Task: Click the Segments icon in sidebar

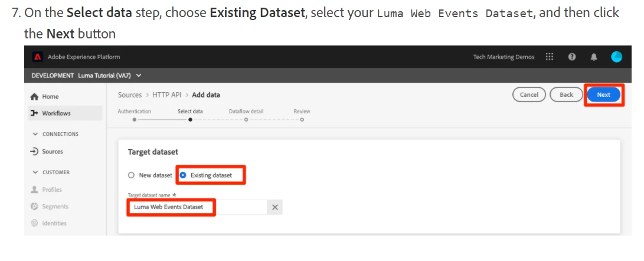Action: coord(34,206)
